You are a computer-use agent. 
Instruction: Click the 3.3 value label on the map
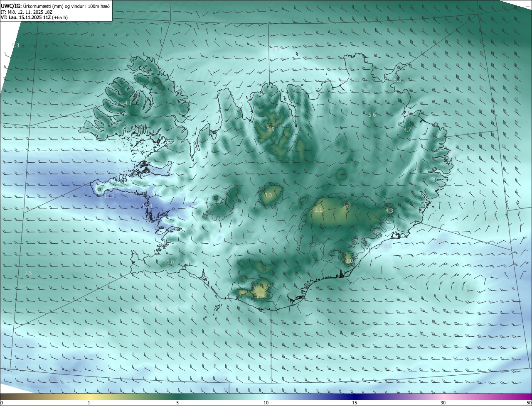coord(268,195)
